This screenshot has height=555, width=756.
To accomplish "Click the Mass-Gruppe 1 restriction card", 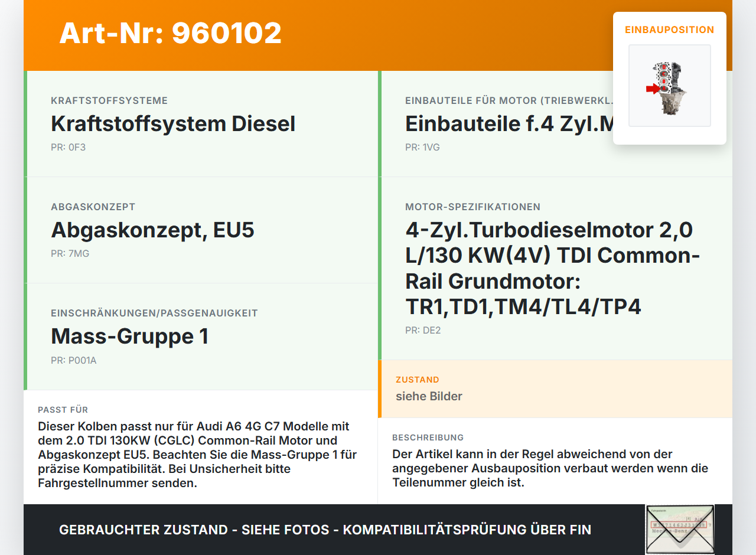I will pyautogui.click(x=201, y=336).
